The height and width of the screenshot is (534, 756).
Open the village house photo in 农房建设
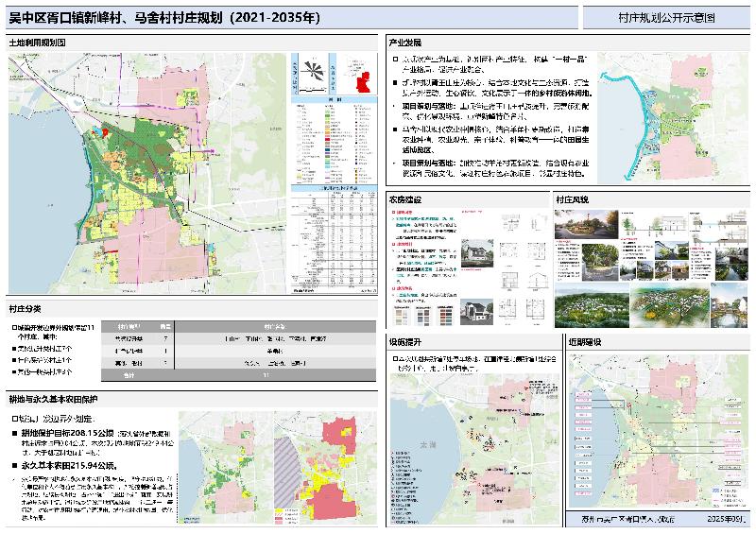click(483, 251)
